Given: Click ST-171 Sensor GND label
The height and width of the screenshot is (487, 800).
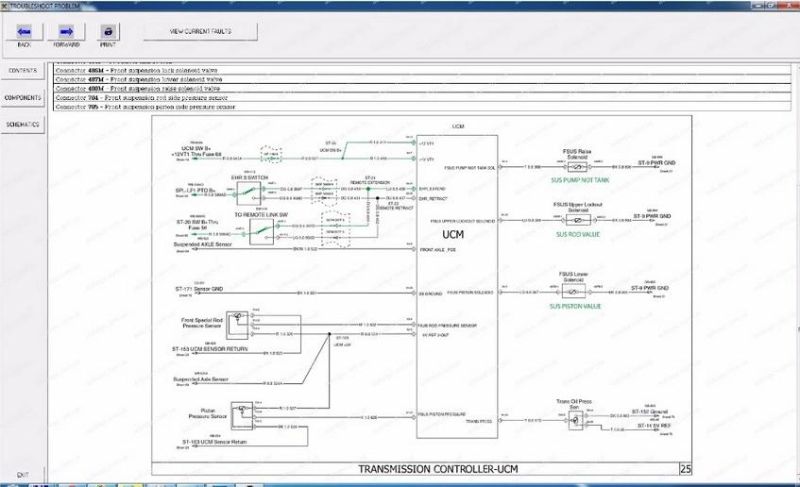Looking at the screenshot, I should (x=199, y=289).
